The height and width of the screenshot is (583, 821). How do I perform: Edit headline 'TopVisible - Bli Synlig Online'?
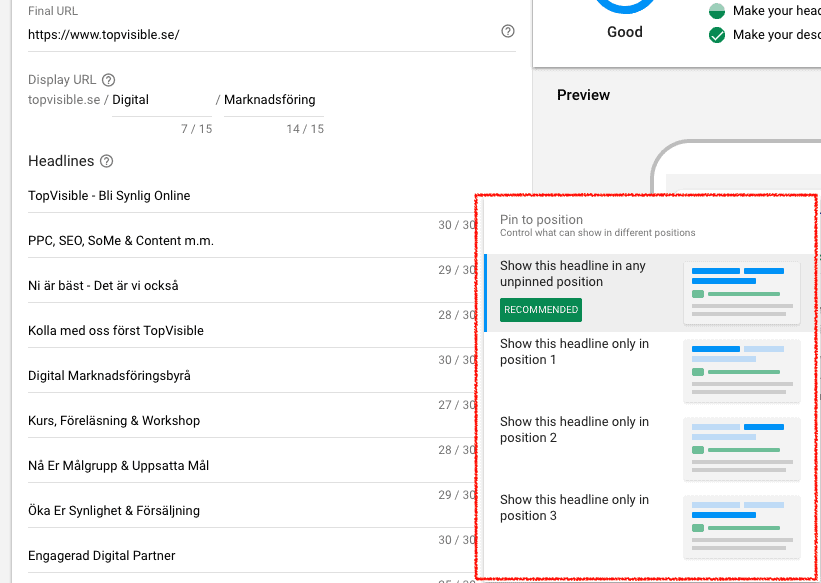pyautogui.click(x=251, y=196)
